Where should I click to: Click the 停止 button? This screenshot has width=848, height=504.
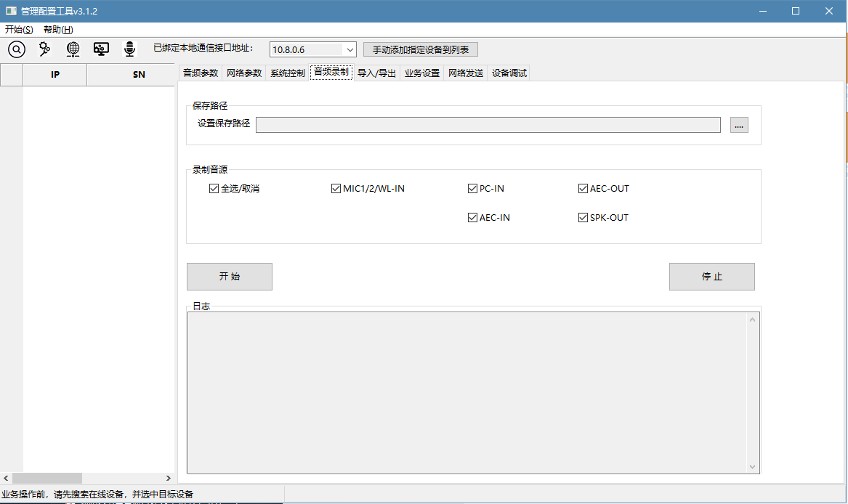point(711,276)
